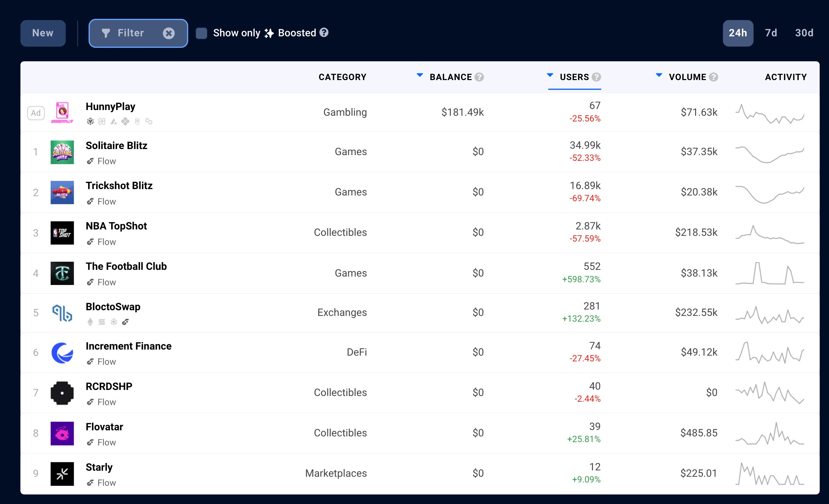Click the Ethereum chain icon under BloctoSwap
The width and height of the screenshot is (829, 504).
pyautogui.click(x=90, y=322)
